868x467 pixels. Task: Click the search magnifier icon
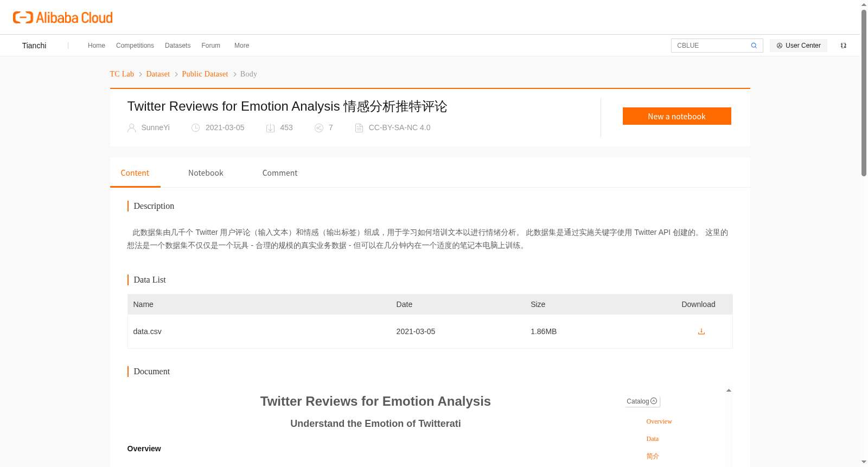point(754,46)
